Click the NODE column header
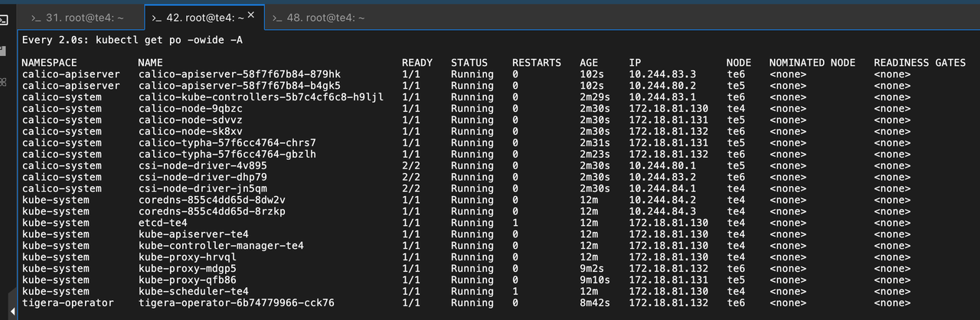Screen dimensions: 980x320 739,63
